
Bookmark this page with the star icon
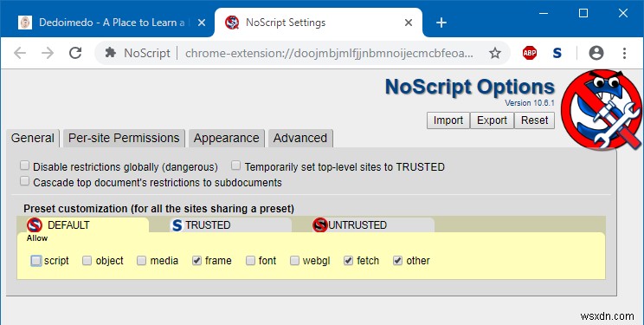tap(495, 53)
